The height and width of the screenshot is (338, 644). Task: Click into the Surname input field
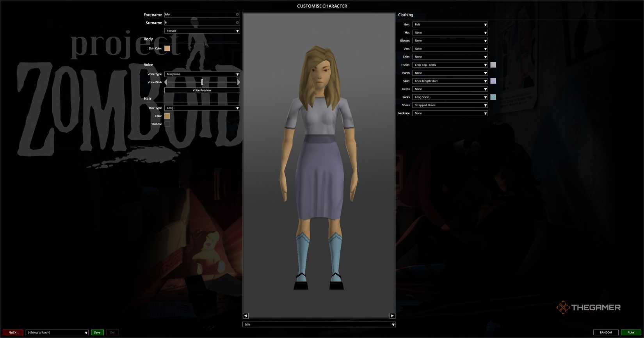point(202,23)
